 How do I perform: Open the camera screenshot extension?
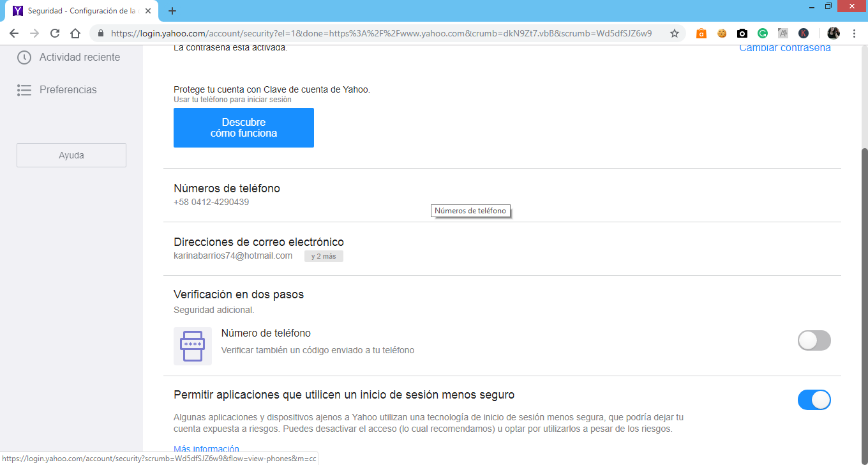tap(742, 33)
